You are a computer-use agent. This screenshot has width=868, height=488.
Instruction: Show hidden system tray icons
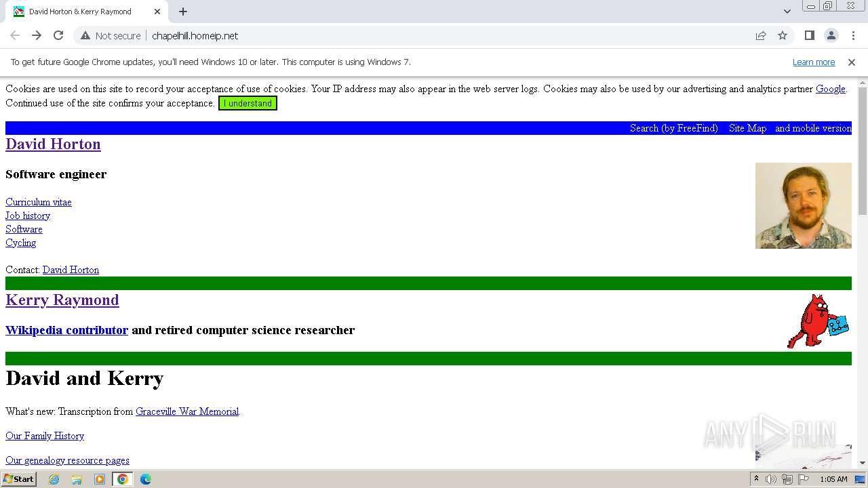coord(756,479)
